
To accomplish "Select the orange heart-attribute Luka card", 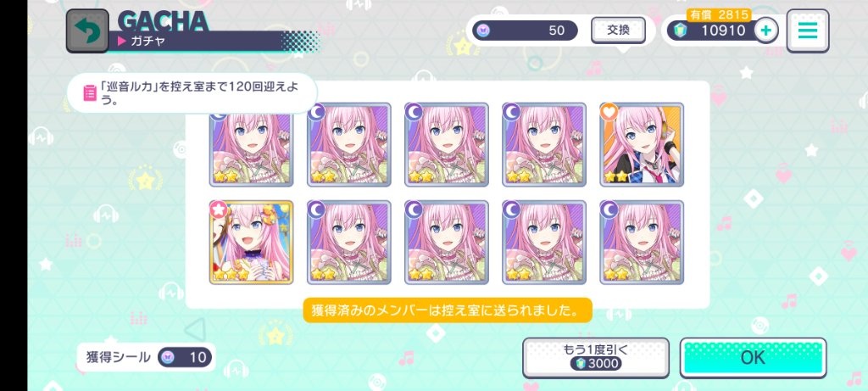I will (642, 144).
